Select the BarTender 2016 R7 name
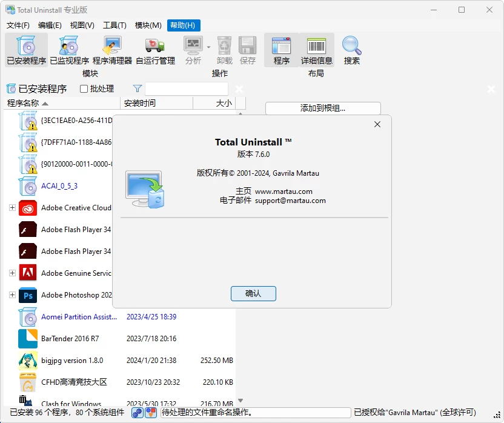Screen dimensions: 504x423 [x=70, y=339]
